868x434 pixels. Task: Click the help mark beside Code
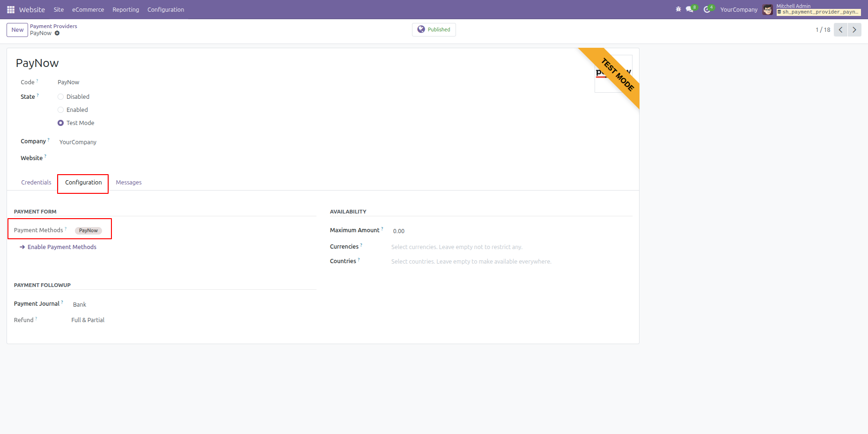pos(37,81)
